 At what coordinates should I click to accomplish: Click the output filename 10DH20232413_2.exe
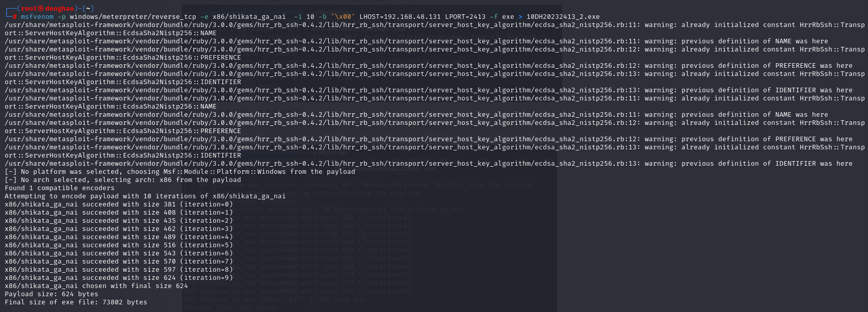click(563, 17)
